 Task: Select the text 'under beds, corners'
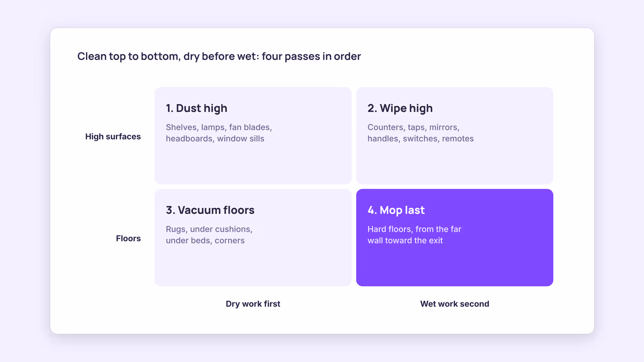tap(205, 241)
